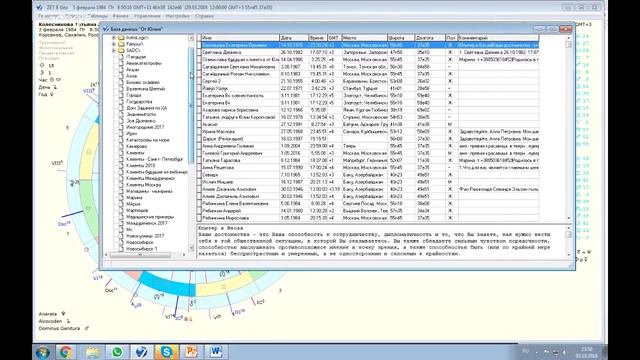Expand the Famous tree node
Viewport: 640px width, 360px height.
point(114,44)
